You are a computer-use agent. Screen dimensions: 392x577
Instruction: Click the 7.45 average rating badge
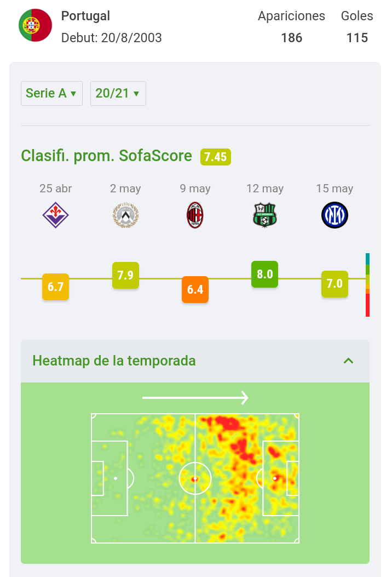point(216,157)
